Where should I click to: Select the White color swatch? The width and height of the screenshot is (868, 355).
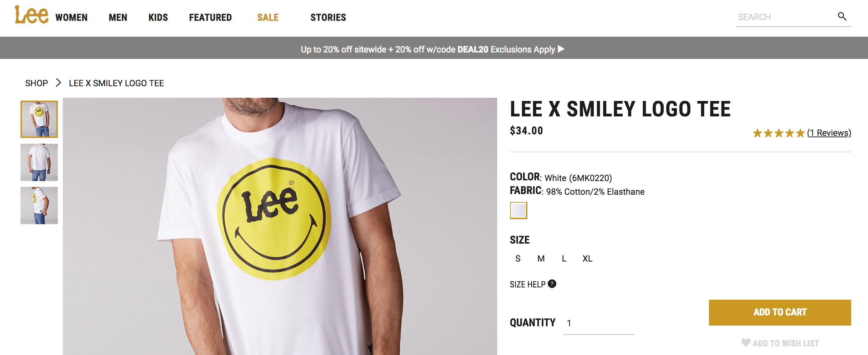tap(518, 211)
